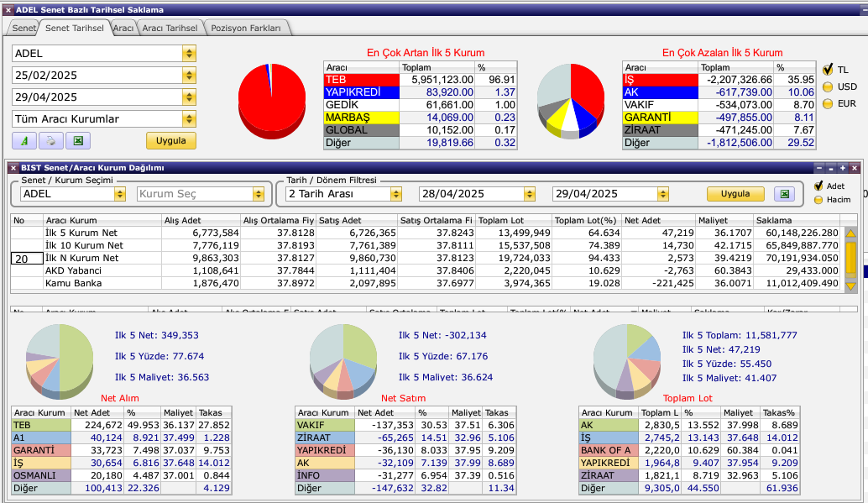Click the plus icon on BIST window title bar
The image size is (868, 503).
tap(843, 168)
